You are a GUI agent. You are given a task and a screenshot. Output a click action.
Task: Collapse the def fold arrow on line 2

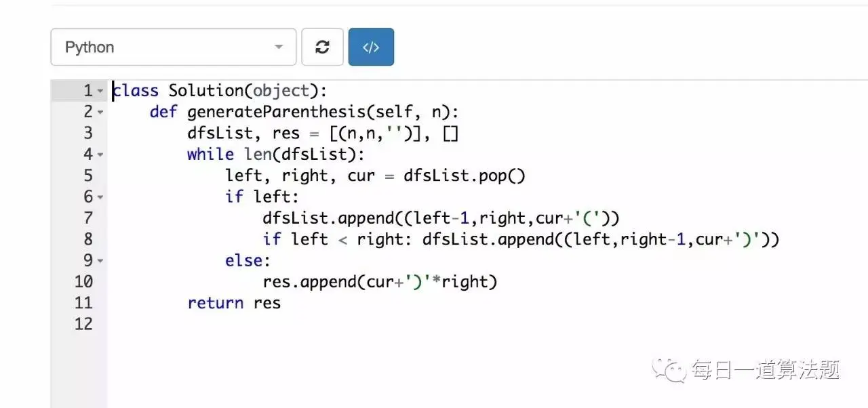pyautogui.click(x=100, y=112)
